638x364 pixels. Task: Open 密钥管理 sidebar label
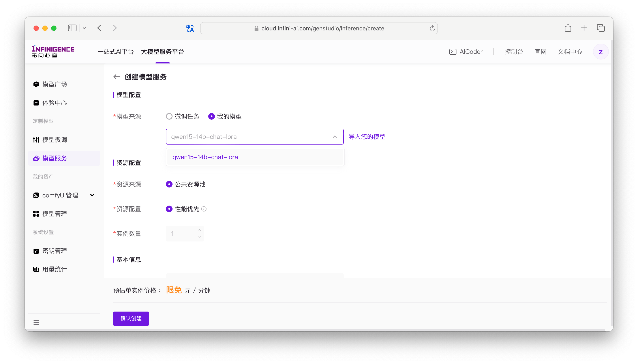(54, 251)
